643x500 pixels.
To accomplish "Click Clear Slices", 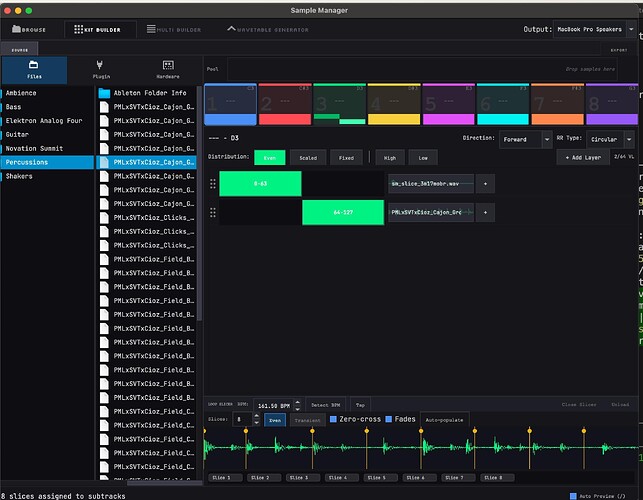I will pyautogui.click(x=579, y=404).
